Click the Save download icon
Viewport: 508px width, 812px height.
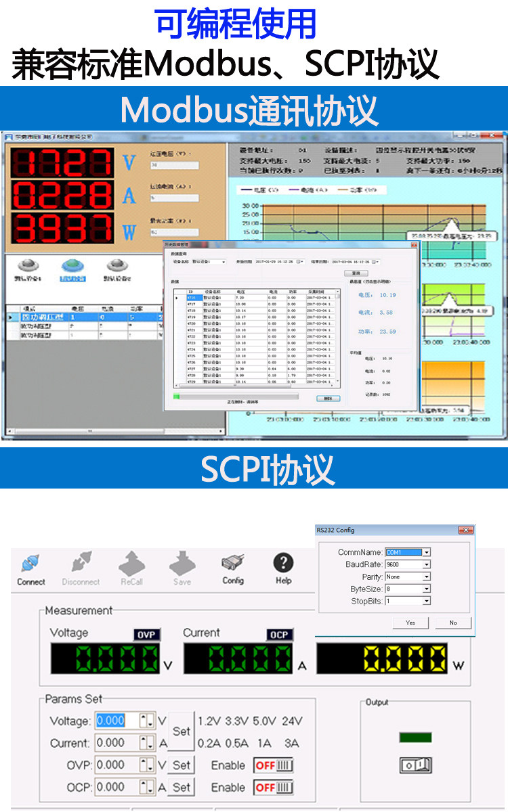pos(182,562)
